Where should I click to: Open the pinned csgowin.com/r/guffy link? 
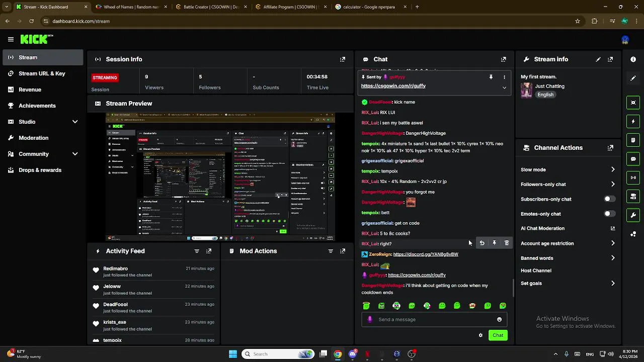click(x=393, y=86)
